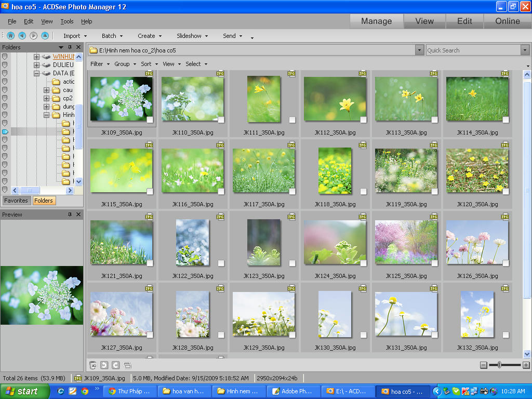Expand the cau folder node
Image resolution: width=532 pixels, height=399 pixels.
coord(46,90)
